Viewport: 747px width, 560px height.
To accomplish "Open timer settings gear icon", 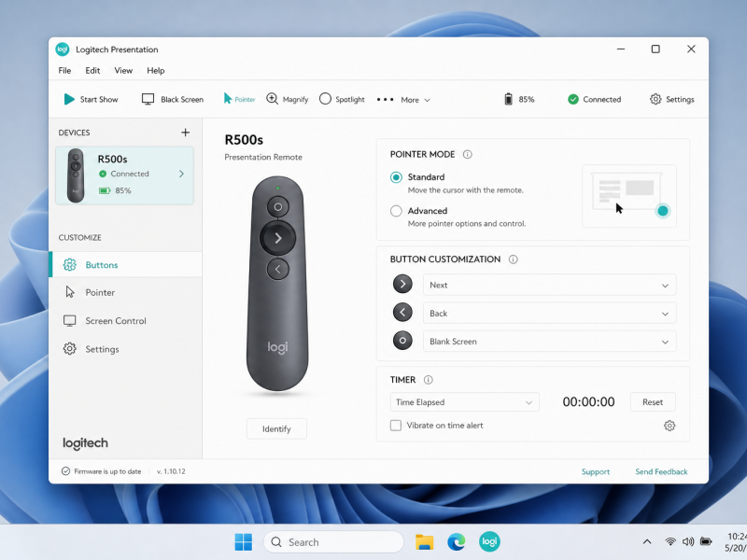I will point(669,426).
